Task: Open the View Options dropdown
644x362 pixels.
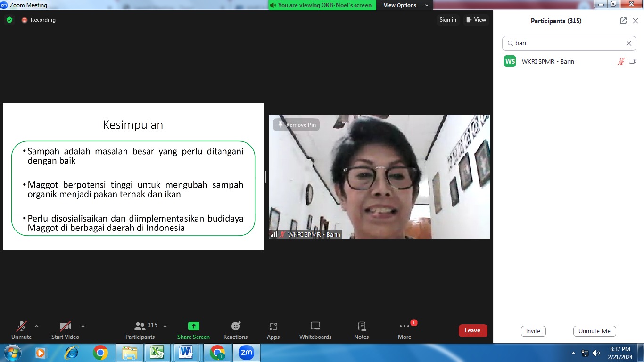Action: [405, 5]
